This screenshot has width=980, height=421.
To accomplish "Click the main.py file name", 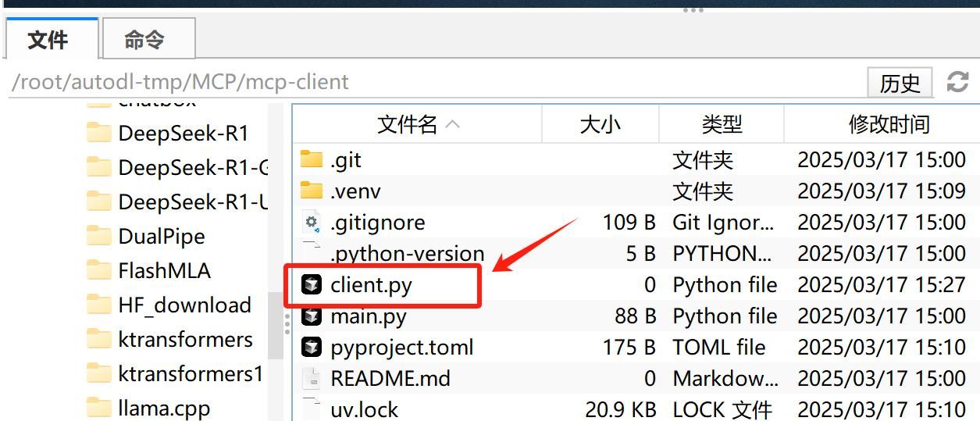I will pyautogui.click(x=369, y=316).
